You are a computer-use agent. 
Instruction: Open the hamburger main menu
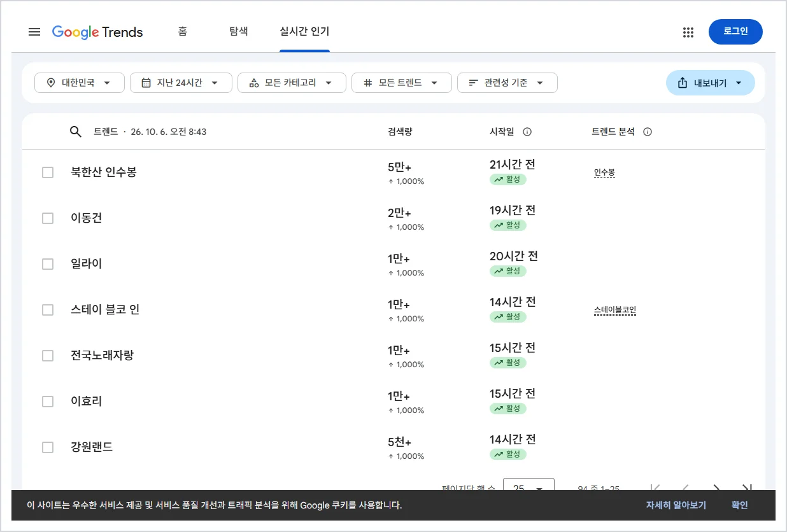(x=34, y=32)
